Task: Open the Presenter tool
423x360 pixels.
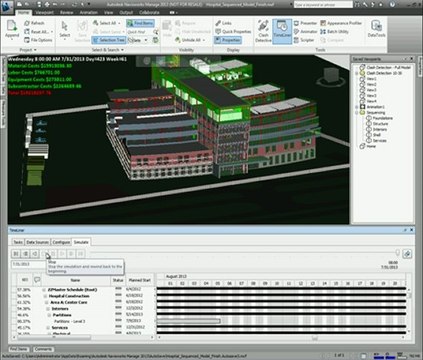Action: 305,23
